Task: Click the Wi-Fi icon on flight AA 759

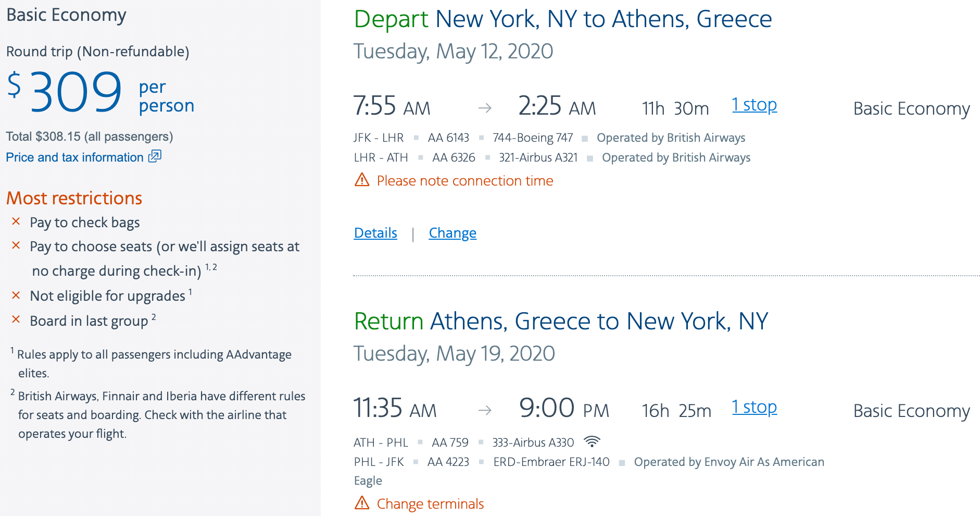Action: point(592,442)
